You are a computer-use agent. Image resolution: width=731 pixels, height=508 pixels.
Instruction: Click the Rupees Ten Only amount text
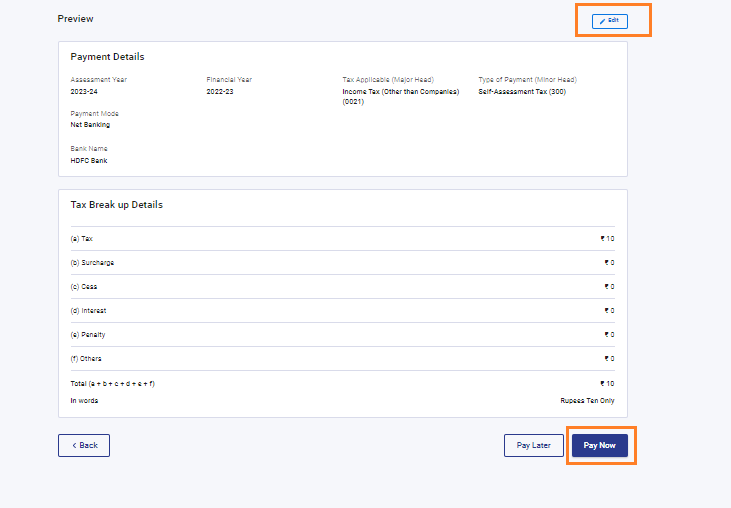587,401
